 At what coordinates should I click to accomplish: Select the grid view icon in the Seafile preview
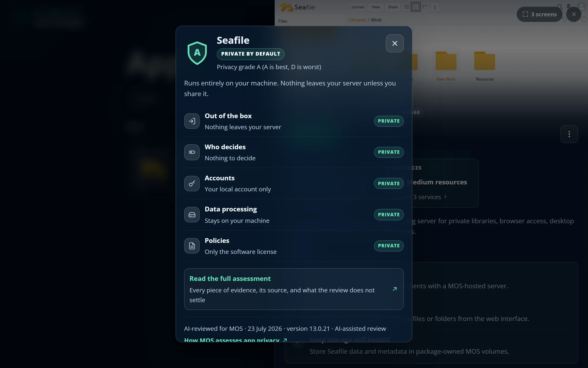[415, 7]
